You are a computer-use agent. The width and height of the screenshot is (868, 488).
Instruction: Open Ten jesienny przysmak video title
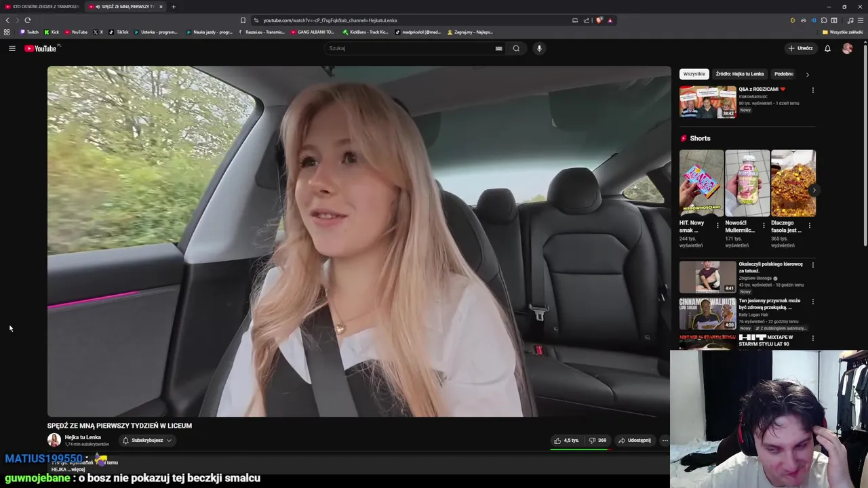770,304
